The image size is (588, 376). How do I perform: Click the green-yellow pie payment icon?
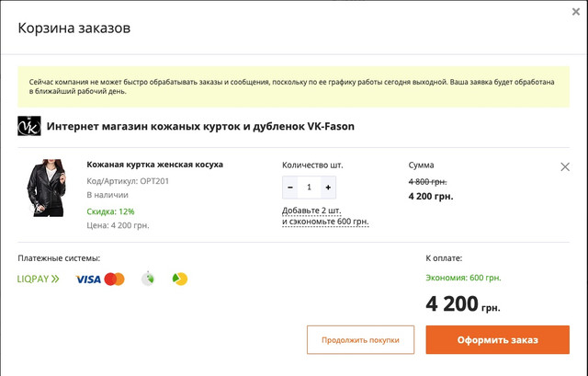tap(180, 279)
